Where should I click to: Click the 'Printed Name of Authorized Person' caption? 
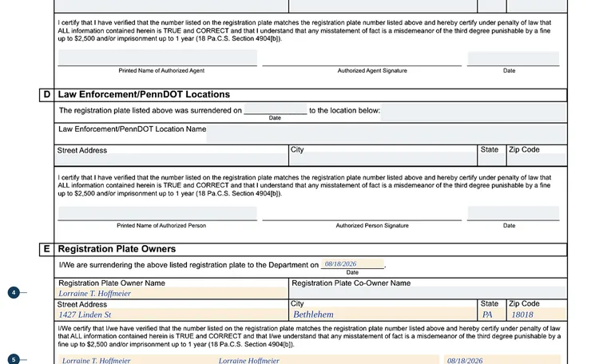coord(161,226)
